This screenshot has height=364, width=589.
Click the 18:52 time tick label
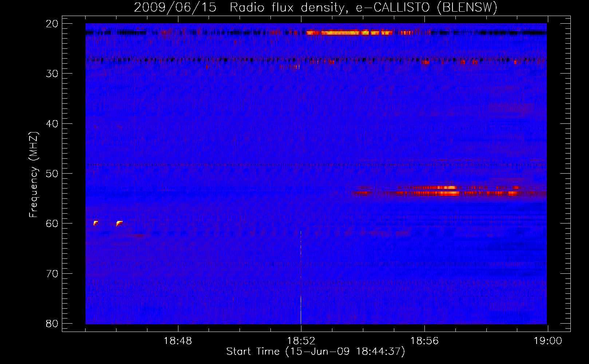(301, 341)
